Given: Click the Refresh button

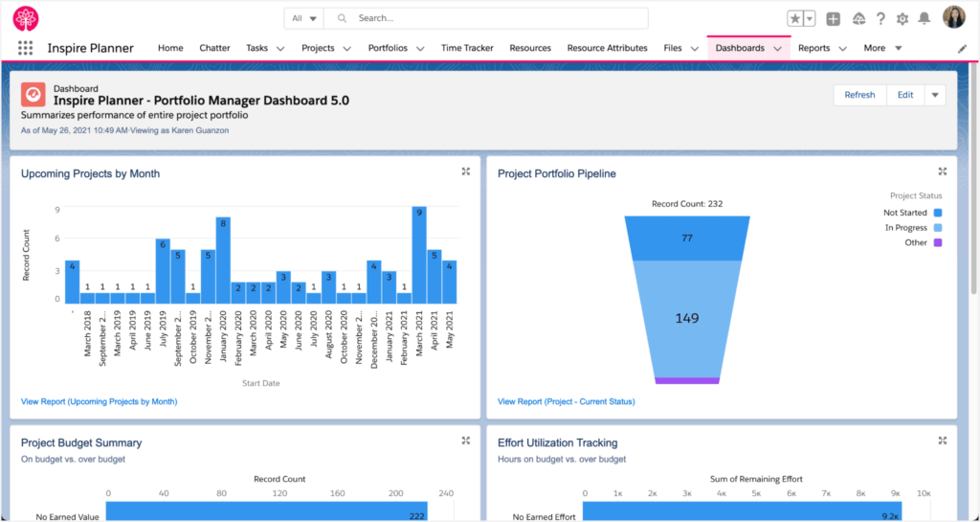Looking at the screenshot, I should click(860, 95).
